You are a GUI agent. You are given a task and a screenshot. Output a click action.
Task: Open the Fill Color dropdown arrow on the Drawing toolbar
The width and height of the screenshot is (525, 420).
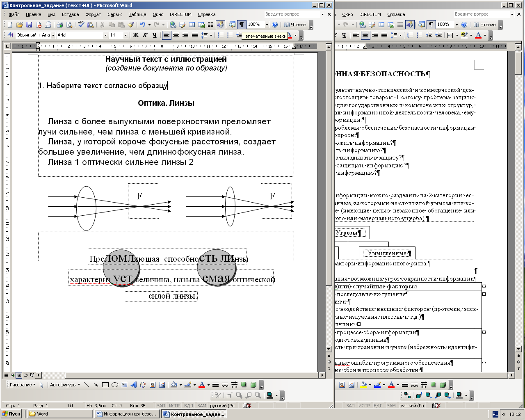(180, 385)
